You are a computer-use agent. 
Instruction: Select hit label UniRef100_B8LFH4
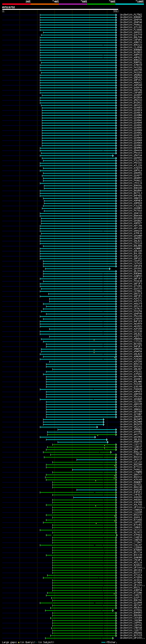(x=131, y=37)
